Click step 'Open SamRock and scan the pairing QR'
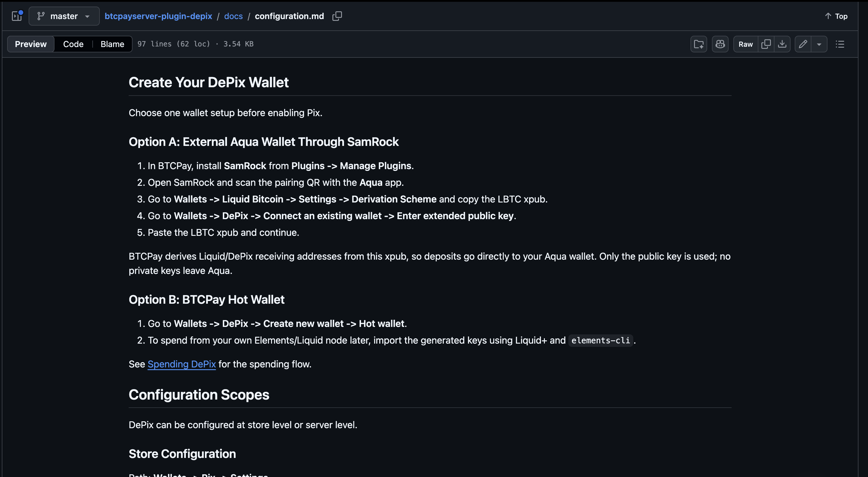This screenshot has height=477, width=868. point(276,183)
